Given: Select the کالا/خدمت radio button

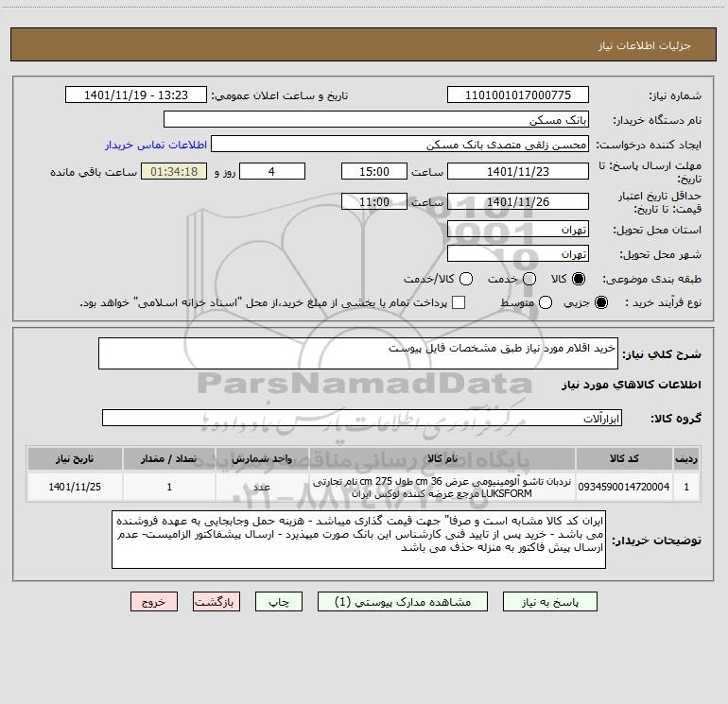Looking at the screenshot, I should [466, 279].
